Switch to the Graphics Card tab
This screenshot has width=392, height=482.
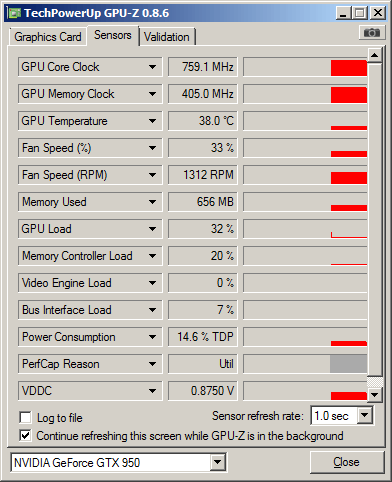[x=48, y=37]
